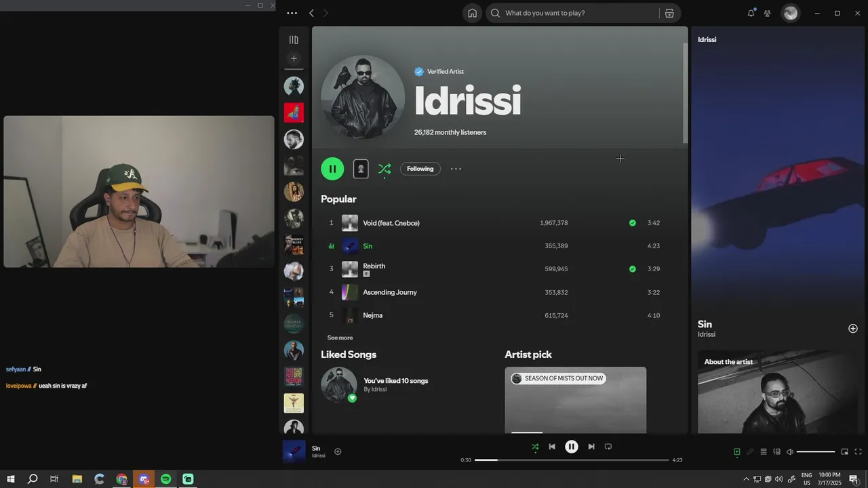The width and height of the screenshot is (868, 488).
Task: Open the artist playlist preview card icon
Action: [x=361, y=169]
